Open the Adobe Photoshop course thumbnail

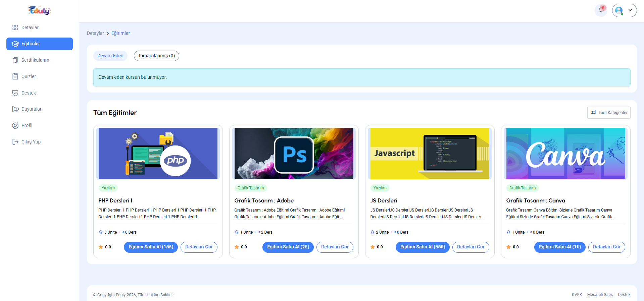pyautogui.click(x=294, y=154)
